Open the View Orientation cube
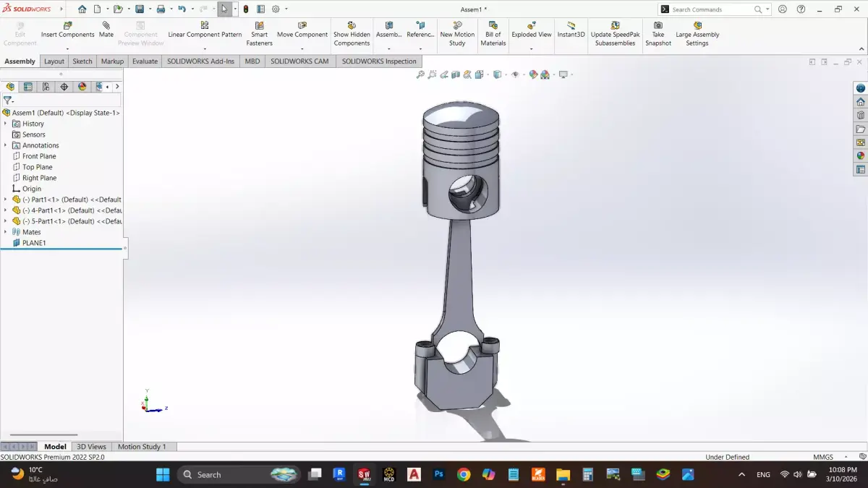This screenshot has height=488, width=868. 497,74
